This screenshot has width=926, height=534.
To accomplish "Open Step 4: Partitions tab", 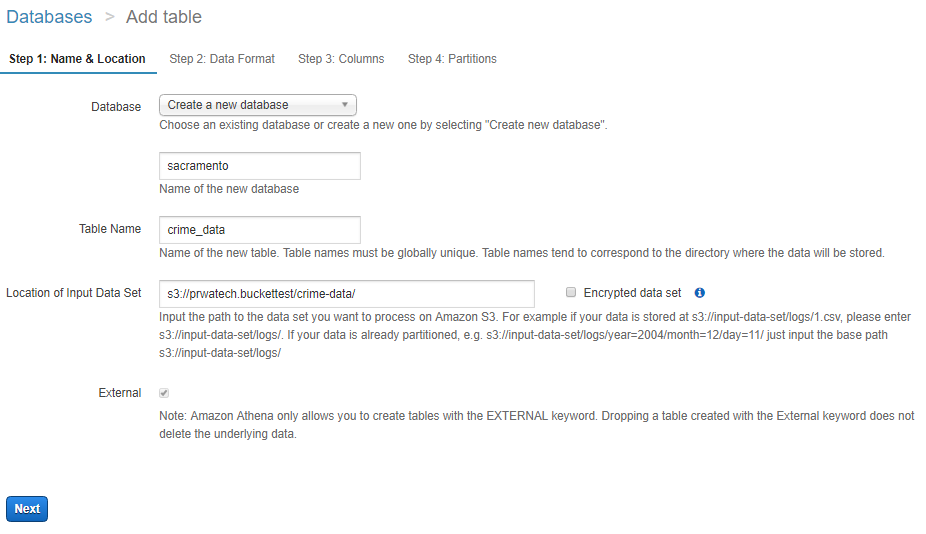I will (x=452, y=59).
